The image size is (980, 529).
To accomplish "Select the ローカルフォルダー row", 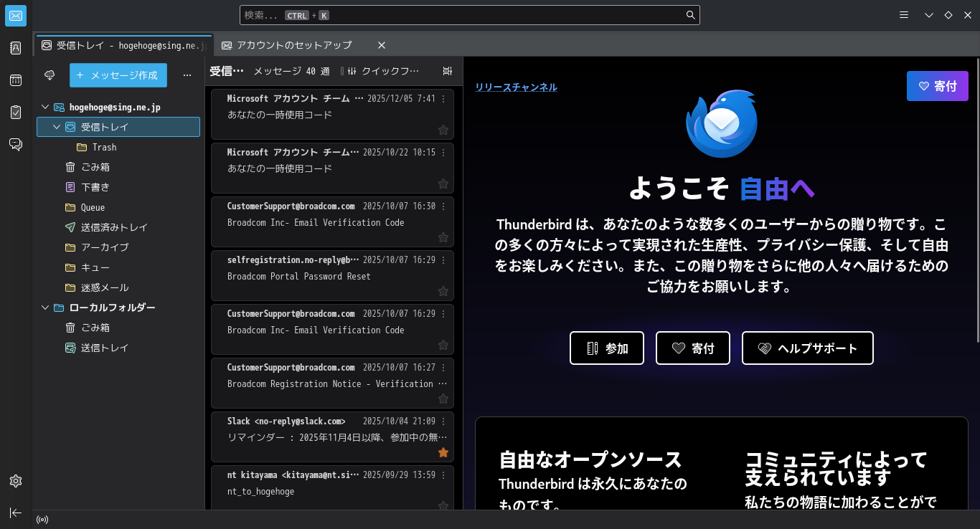I will pos(118,308).
